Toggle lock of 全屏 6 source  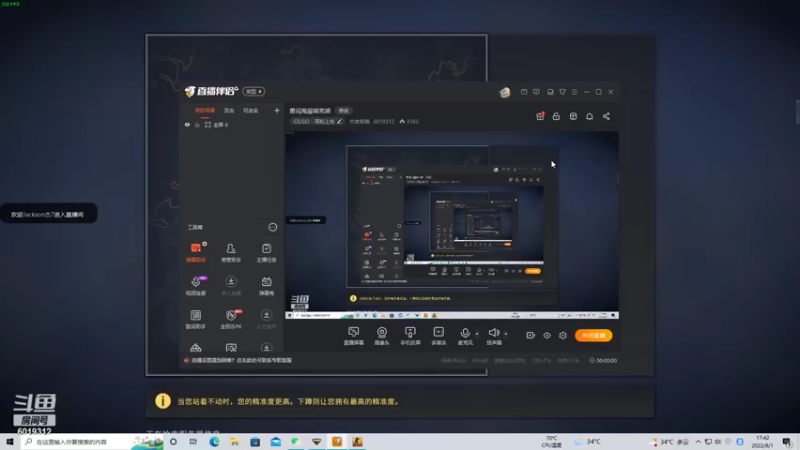click(x=197, y=124)
